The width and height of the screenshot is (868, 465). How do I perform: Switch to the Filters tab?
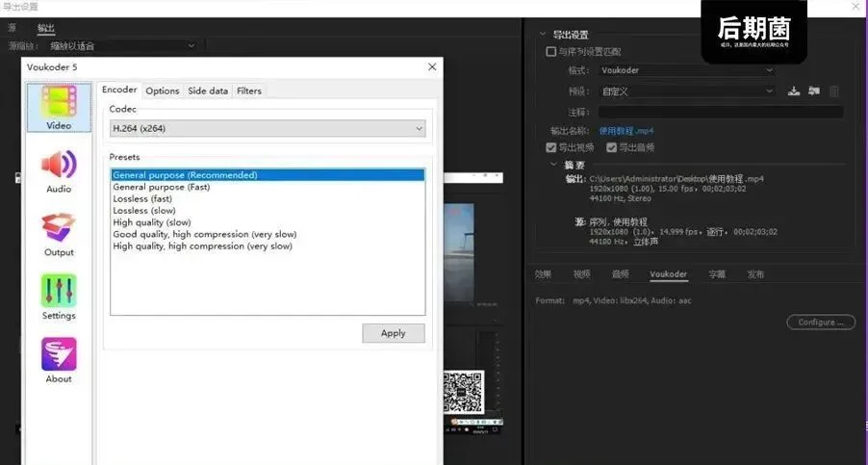[249, 90]
